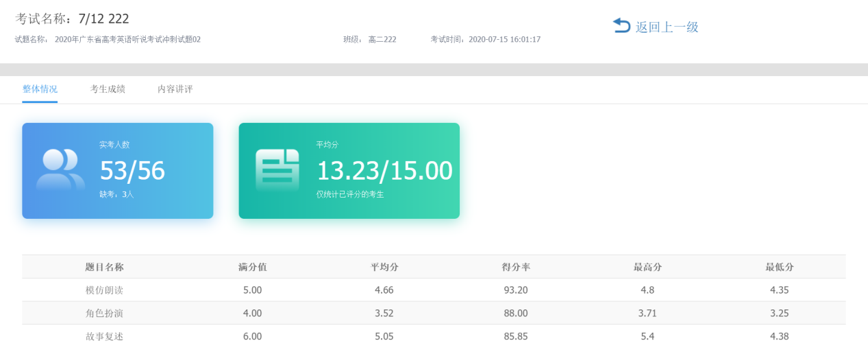868x354 pixels.
Task: Click the 最低分 column header
Action: 780,267
